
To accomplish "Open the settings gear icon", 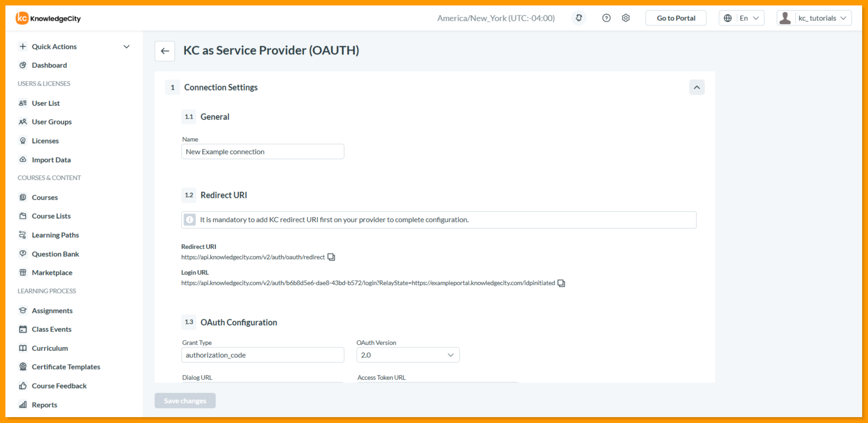I will (x=626, y=18).
